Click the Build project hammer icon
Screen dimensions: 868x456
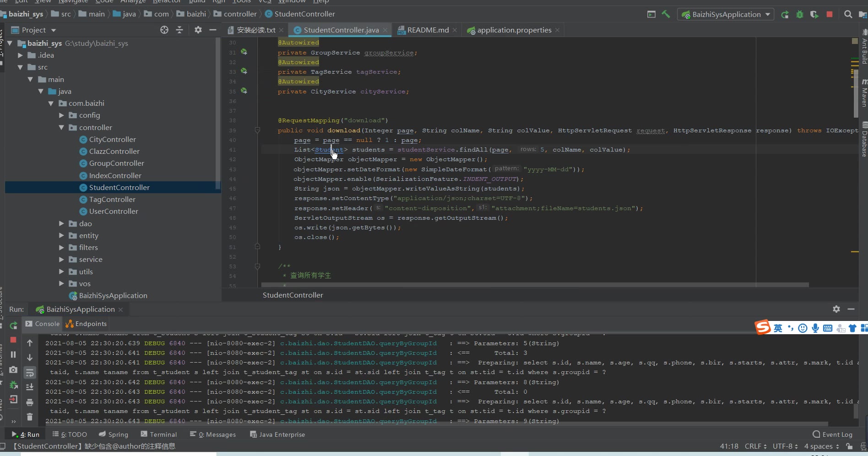(666, 14)
